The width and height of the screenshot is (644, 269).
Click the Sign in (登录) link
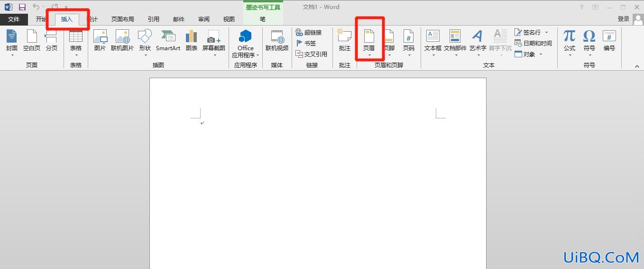click(x=624, y=19)
